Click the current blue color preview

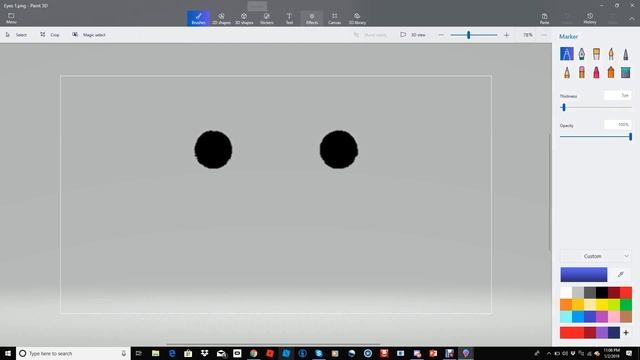tap(584, 275)
